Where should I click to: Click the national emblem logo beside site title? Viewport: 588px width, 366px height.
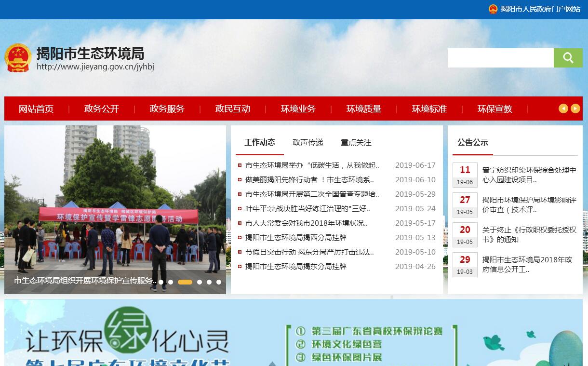click(x=18, y=58)
